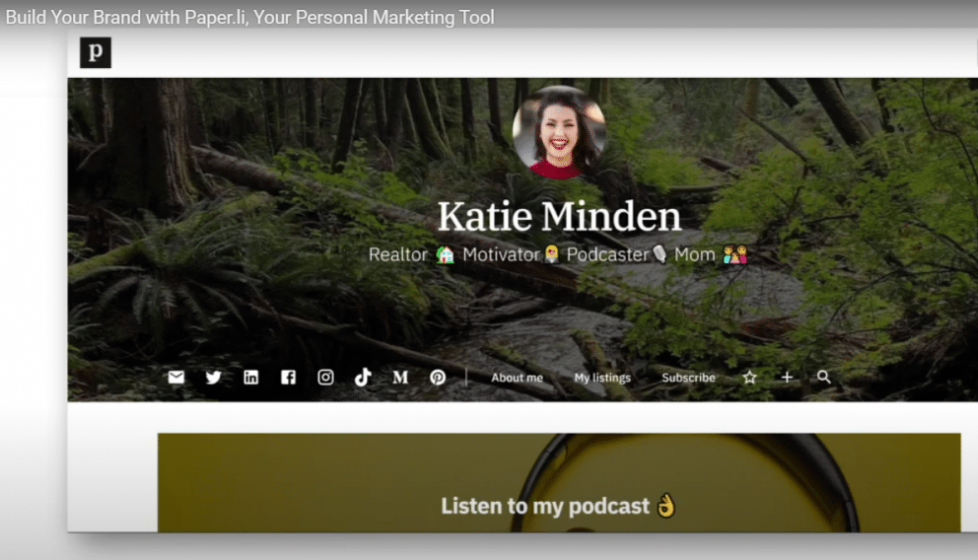This screenshot has width=978, height=560.
Task: Open the LinkedIn profile icon
Action: tap(250, 378)
